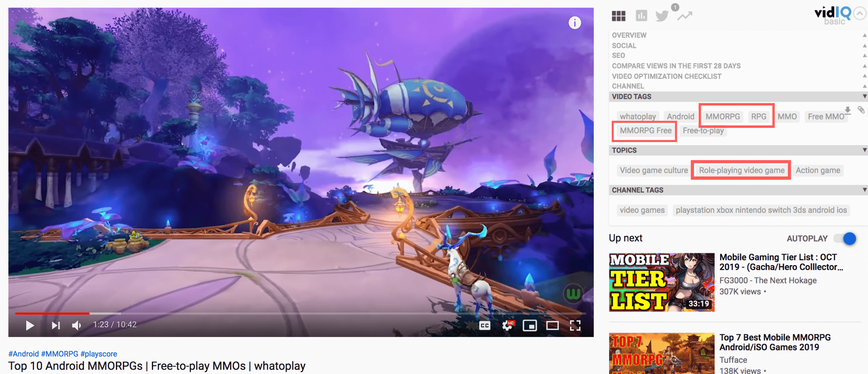Enable theater mode view
The width and height of the screenshot is (868, 374).
pyautogui.click(x=552, y=325)
